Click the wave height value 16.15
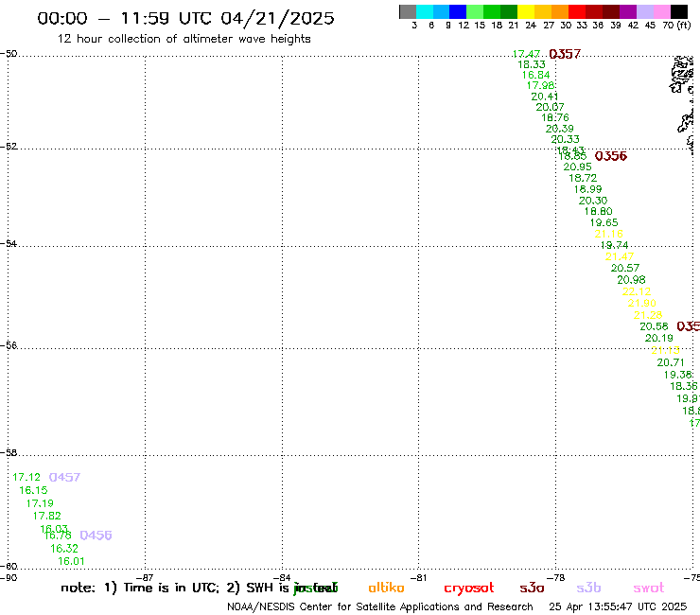The image size is (700, 615). (x=33, y=490)
